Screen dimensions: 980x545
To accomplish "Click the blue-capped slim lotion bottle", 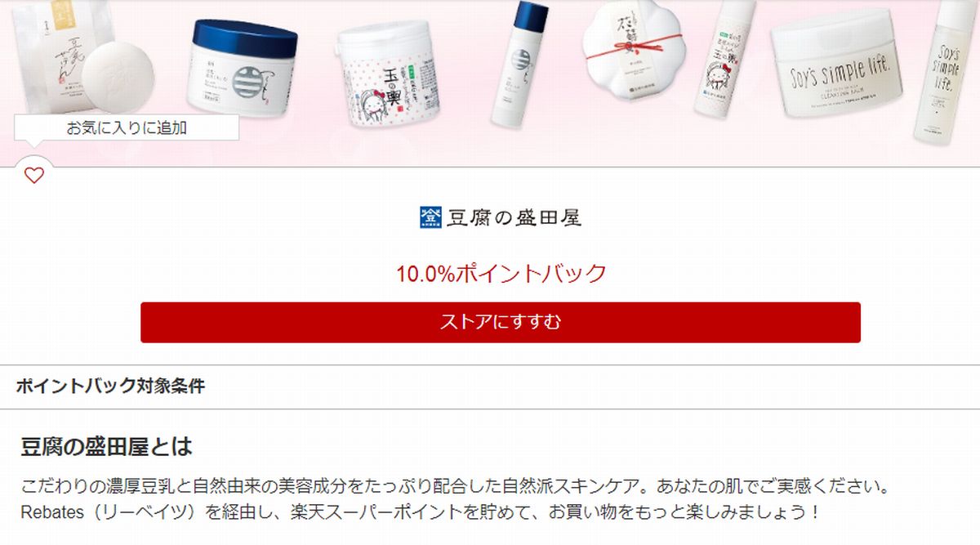I will (x=520, y=64).
